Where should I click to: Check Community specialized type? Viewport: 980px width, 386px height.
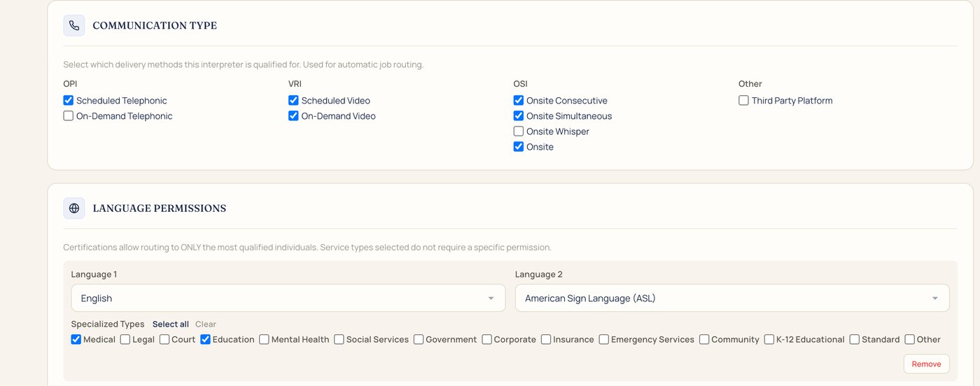[x=704, y=340]
